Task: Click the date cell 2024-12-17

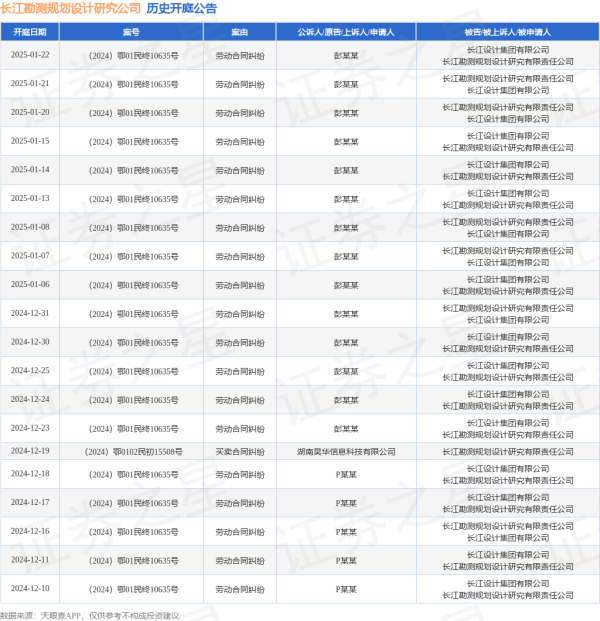Action: coord(30,503)
